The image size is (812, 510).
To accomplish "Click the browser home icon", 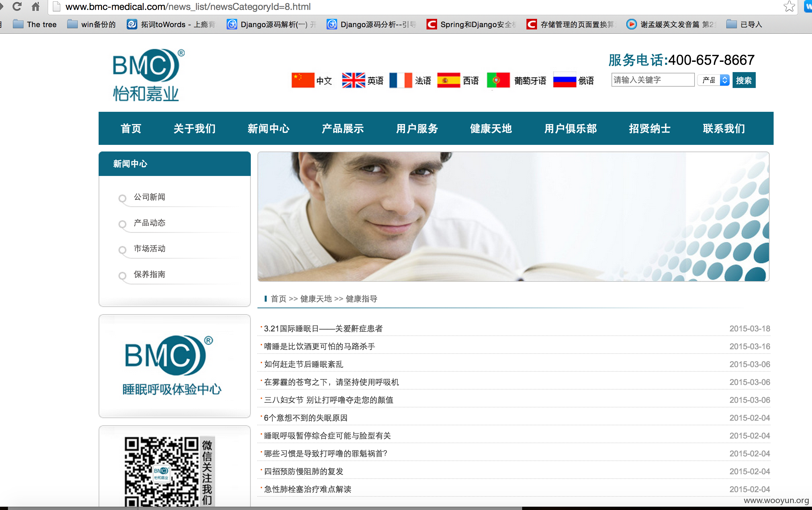I will click(35, 7).
